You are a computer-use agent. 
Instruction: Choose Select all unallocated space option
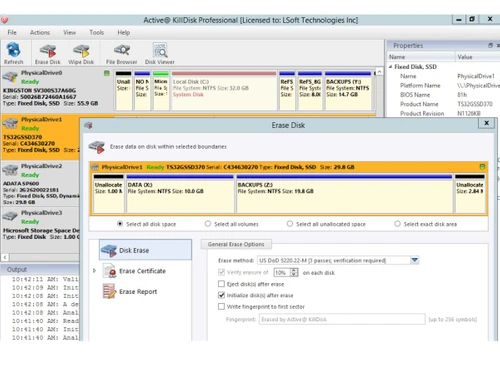coord(290,224)
